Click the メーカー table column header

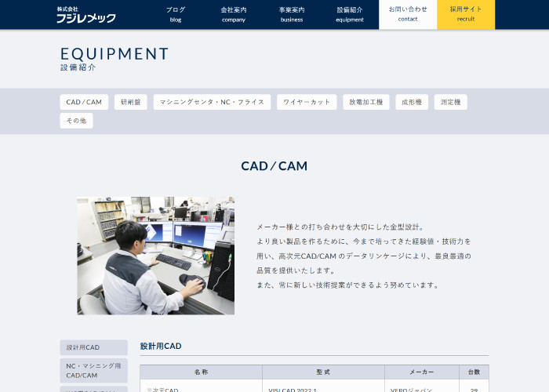tap(421, 372)
